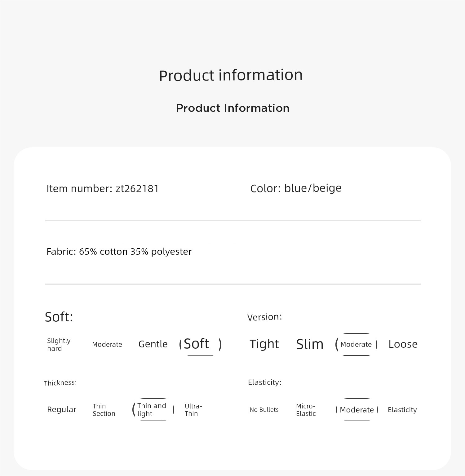Select the 'Loose' version option
Viewport: 465px width, 476px height.
(403, 344)
